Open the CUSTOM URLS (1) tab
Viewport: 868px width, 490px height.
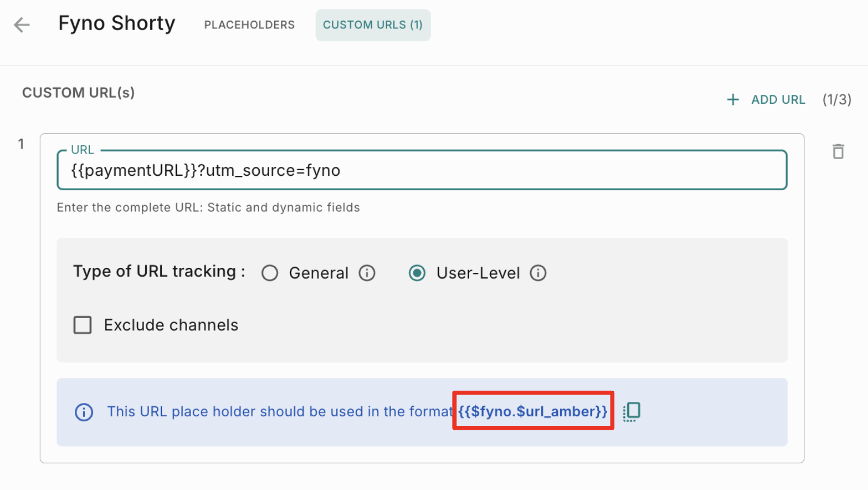pos(373,25)
